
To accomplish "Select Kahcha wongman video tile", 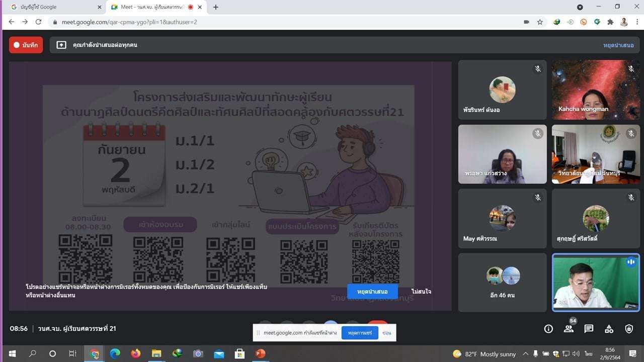I will [x=596, y=90].
